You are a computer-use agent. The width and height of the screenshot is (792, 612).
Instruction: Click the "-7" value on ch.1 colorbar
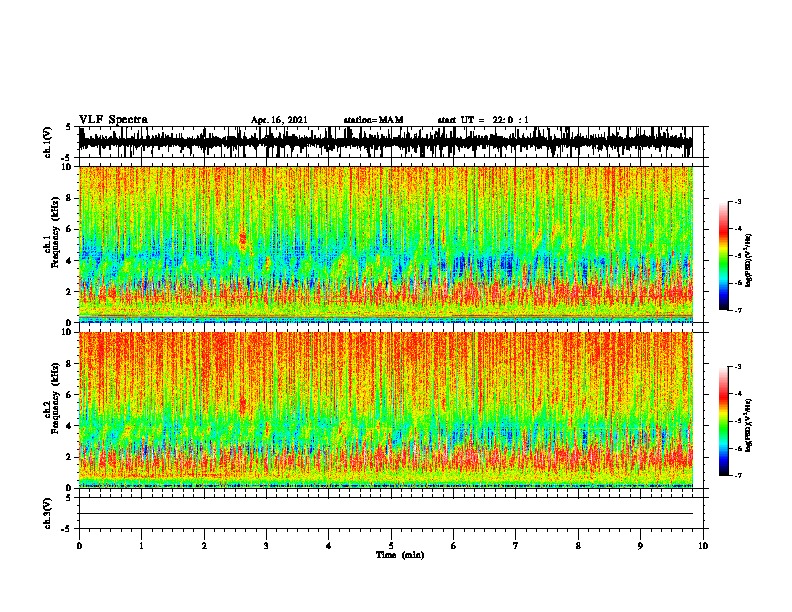[738, 310]
